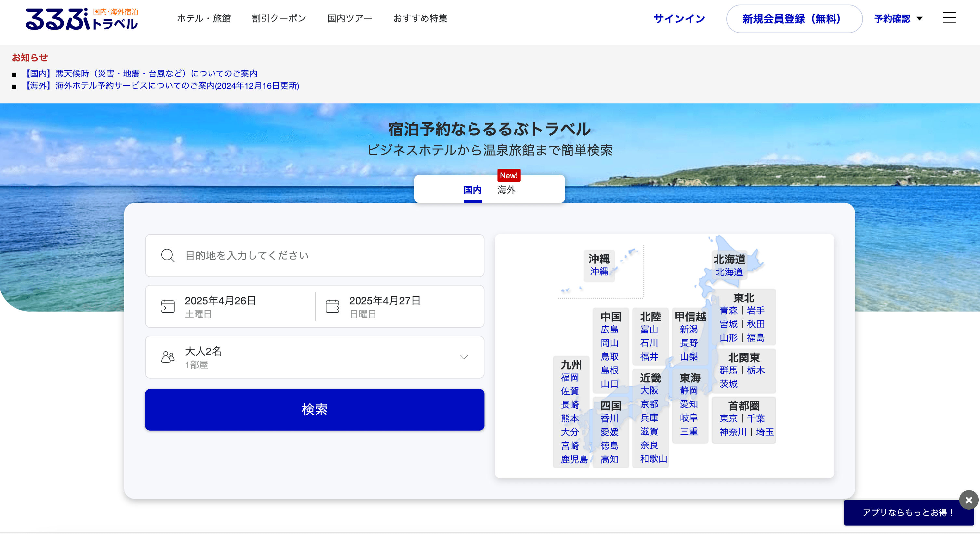
Task: Open the check-in date 2025年4月26日 picker
Action: click(220, 301)
